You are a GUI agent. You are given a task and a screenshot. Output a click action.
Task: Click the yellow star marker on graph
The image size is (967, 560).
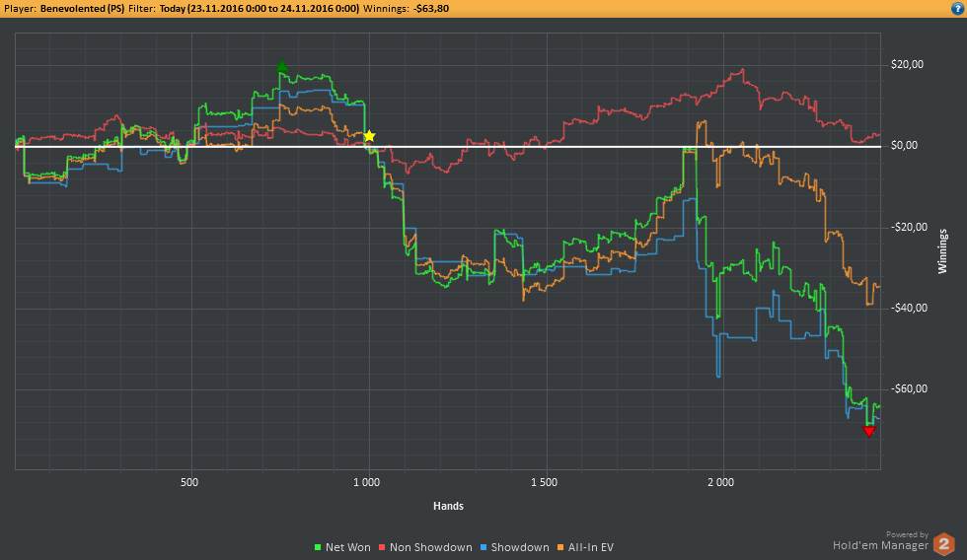tap(369, 136)
